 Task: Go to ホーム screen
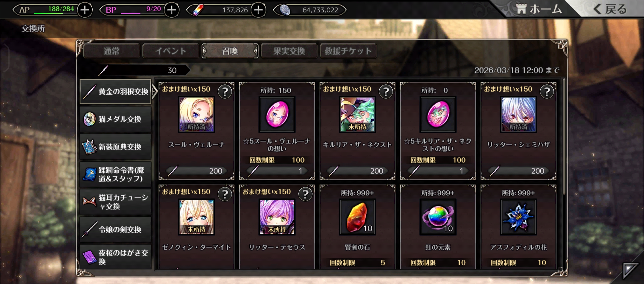tap(539, 9)
